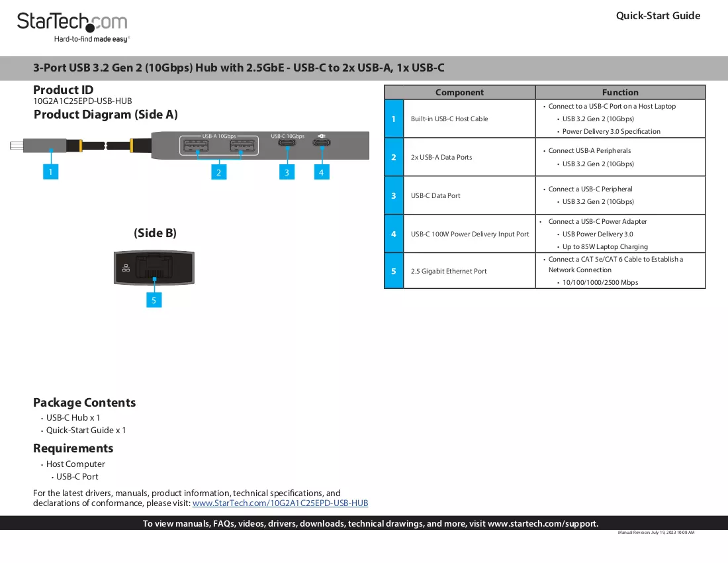Click the Component column header
Viewport: 728px width, 563px height.
point(460,92)
